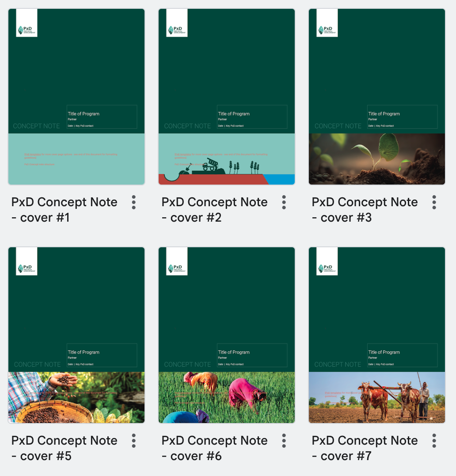
Task: Select the cocoa beans cover #5 thumbnail
Action: 76,335
